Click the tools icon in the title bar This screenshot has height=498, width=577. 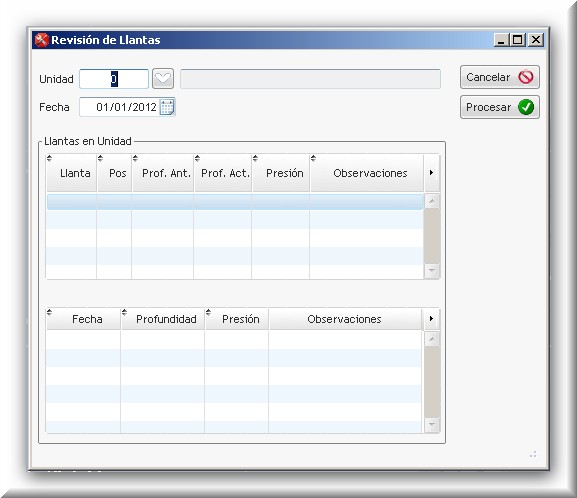pyautogui.click(x=42, y=40)
